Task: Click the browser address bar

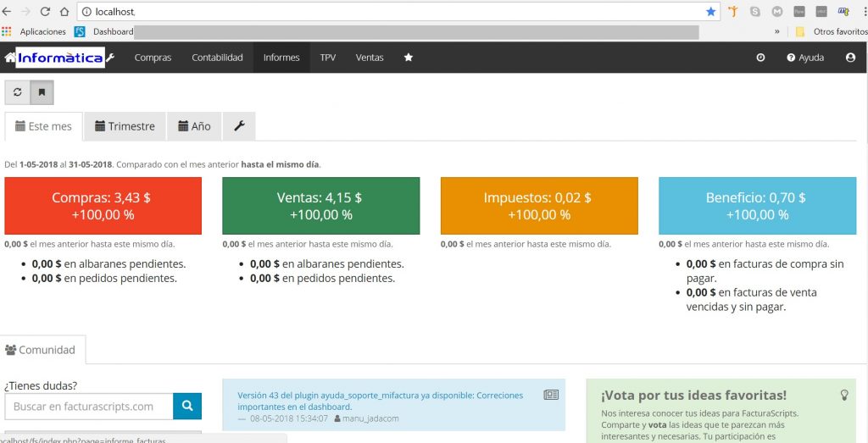Action: (x=398, y=11)
